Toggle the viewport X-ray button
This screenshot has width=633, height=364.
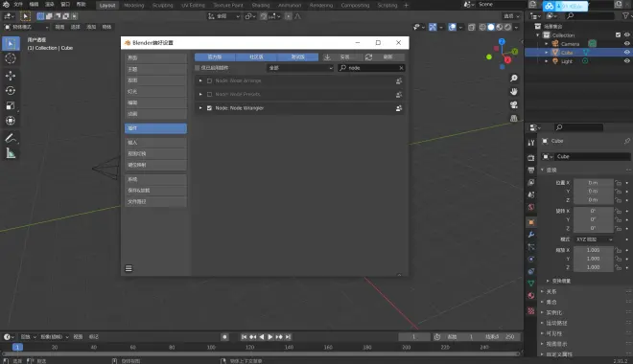coord(472,27)
